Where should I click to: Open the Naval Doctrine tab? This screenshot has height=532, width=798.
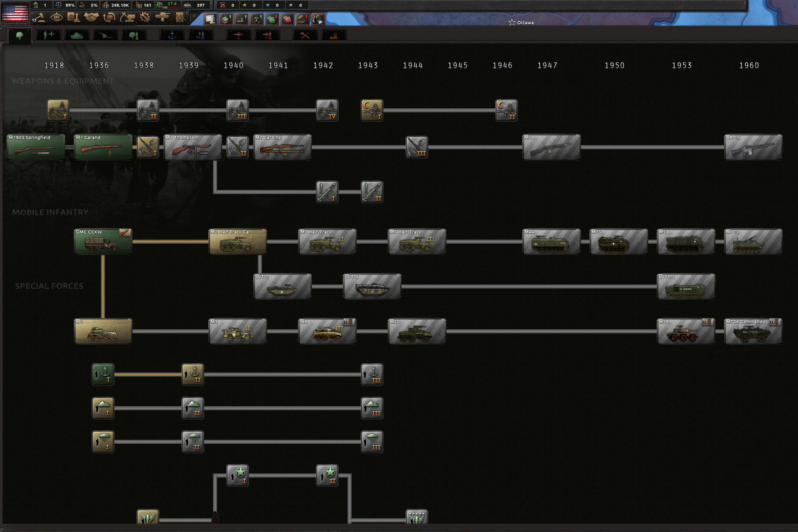(200, 35)
